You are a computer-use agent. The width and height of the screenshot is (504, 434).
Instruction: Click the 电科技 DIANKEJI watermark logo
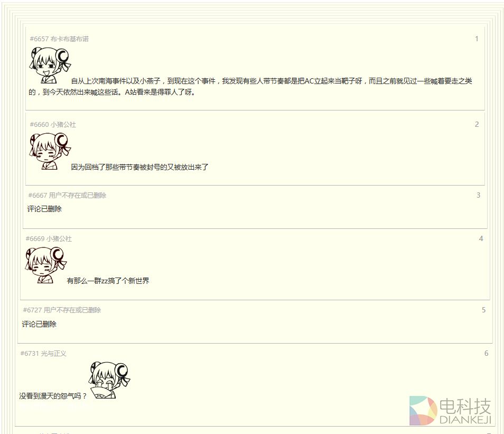coord(450,411)
